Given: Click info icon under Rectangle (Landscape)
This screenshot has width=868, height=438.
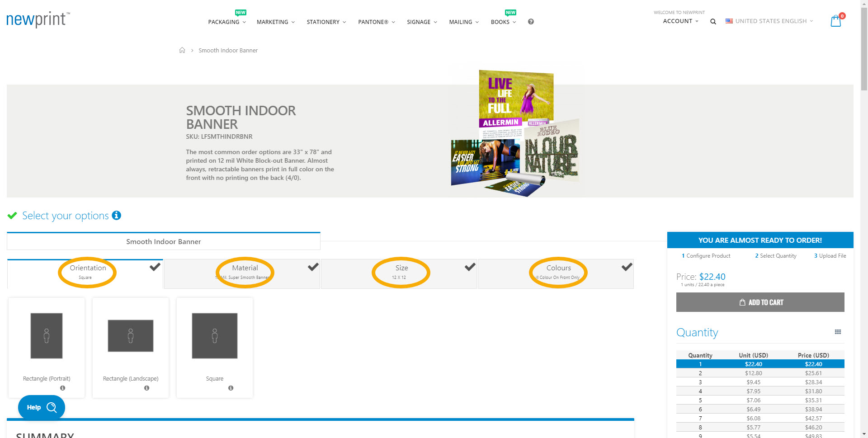Looking at the screenshot, I should pyautogui.click(x=146, y=388).
